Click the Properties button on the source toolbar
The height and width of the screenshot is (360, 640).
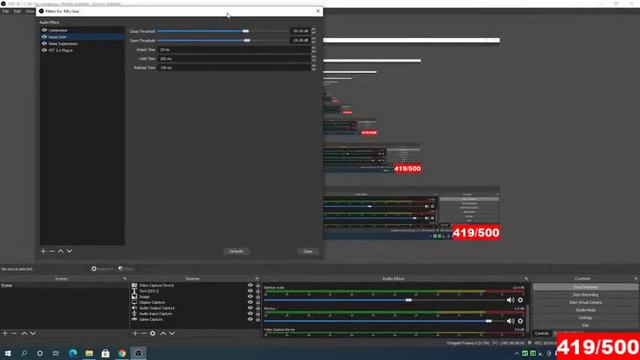pos(102,269)
